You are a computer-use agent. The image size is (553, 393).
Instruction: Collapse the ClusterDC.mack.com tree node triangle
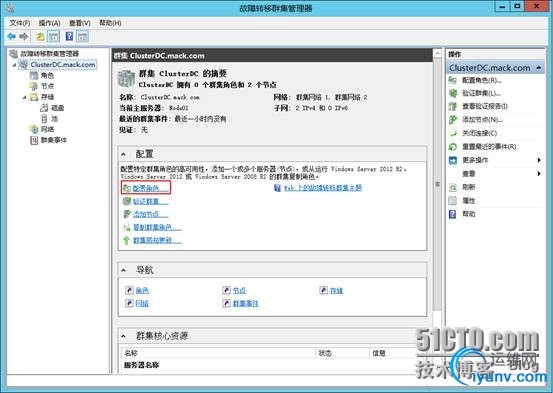[14, 65]
